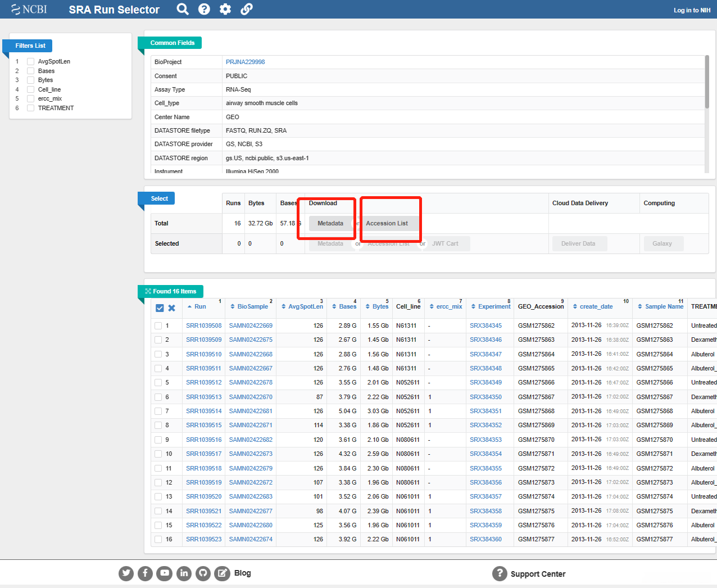
Task: Click the expand icon beside Found 16 Items
Action: click(148, 291)
